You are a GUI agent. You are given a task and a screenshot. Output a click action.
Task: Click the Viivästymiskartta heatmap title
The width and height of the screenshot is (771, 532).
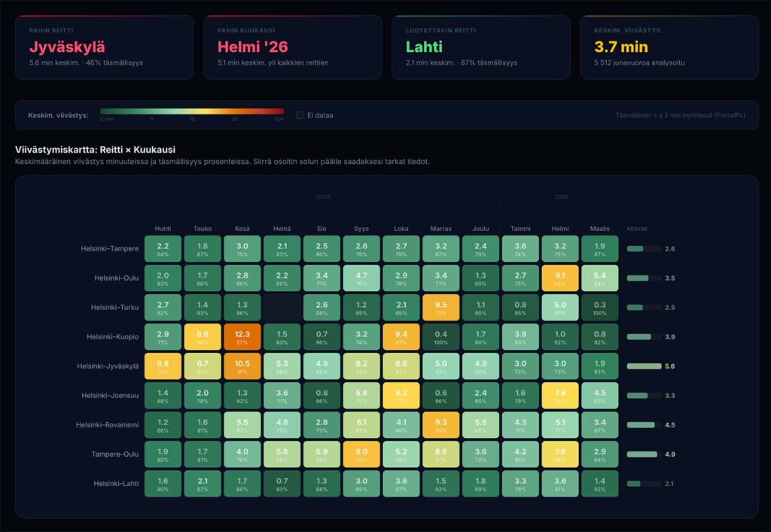pos(95,150)
